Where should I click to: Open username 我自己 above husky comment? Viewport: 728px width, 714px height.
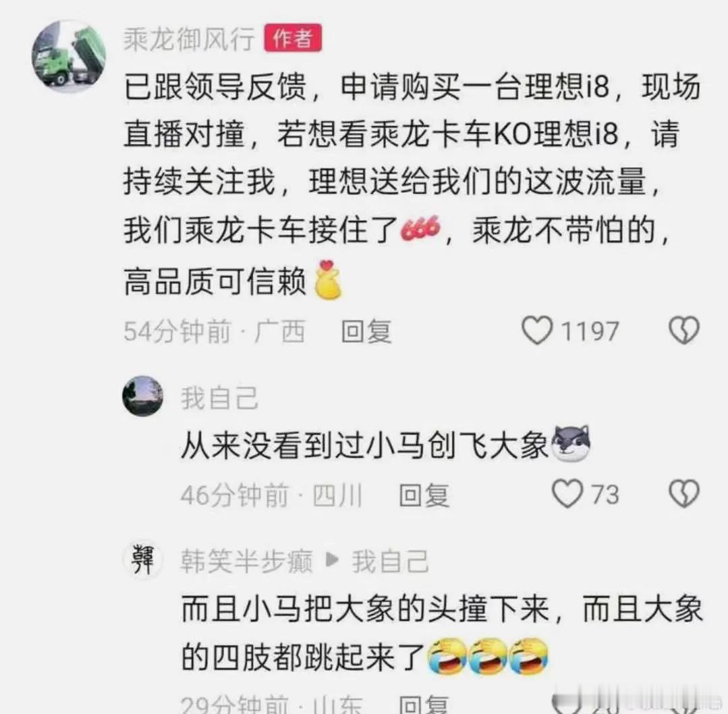[219, 398]
